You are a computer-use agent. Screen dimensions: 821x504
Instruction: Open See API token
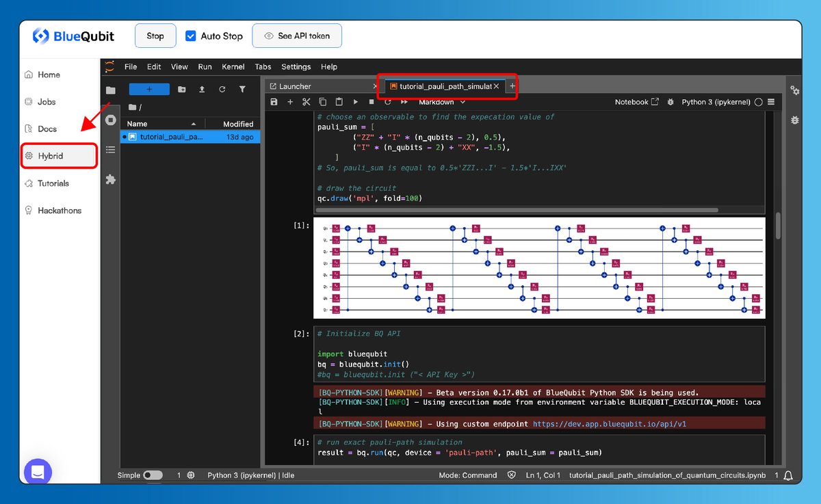click(297, 36)
